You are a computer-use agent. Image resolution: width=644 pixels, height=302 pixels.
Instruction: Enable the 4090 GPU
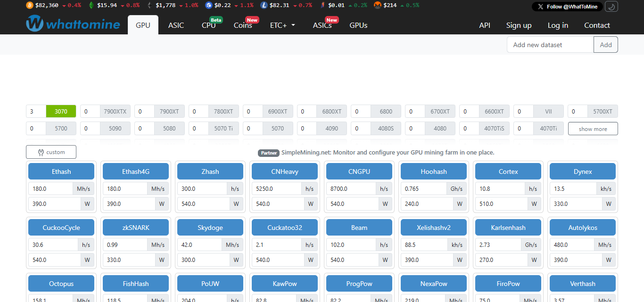(x=332, y=128)
